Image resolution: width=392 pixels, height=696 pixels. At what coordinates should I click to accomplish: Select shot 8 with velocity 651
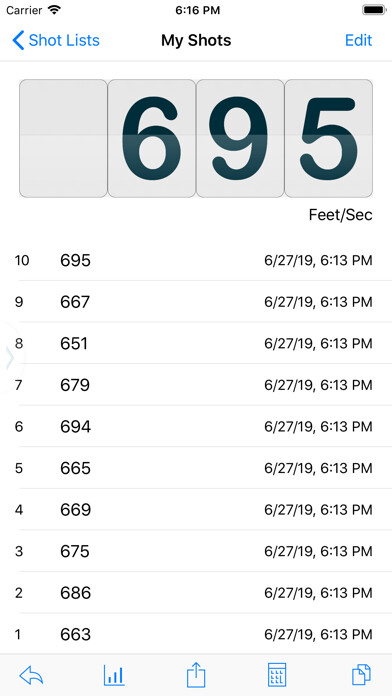click(196, 344)
